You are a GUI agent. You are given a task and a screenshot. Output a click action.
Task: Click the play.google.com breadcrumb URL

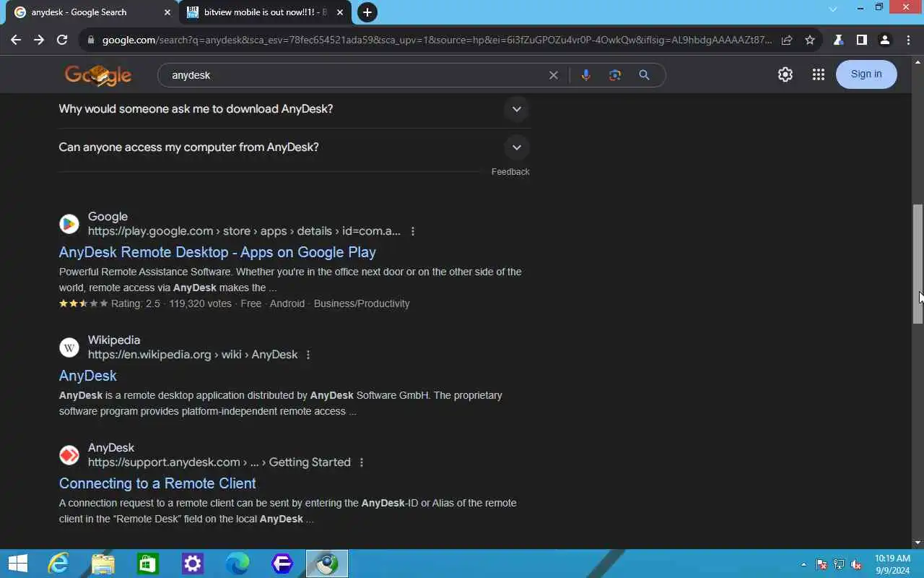tap(244, 231)
